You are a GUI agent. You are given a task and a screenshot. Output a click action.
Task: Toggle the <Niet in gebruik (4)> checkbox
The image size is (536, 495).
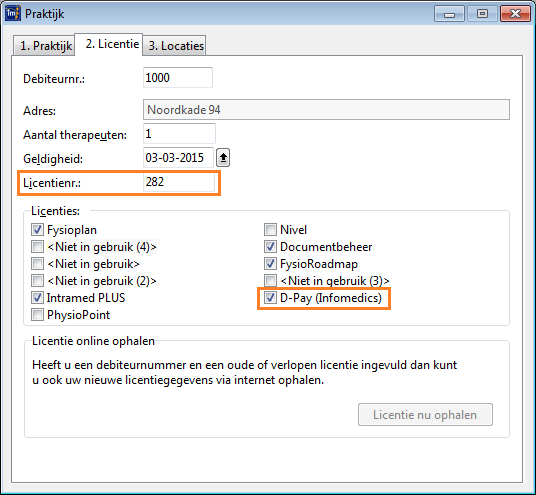37,246
